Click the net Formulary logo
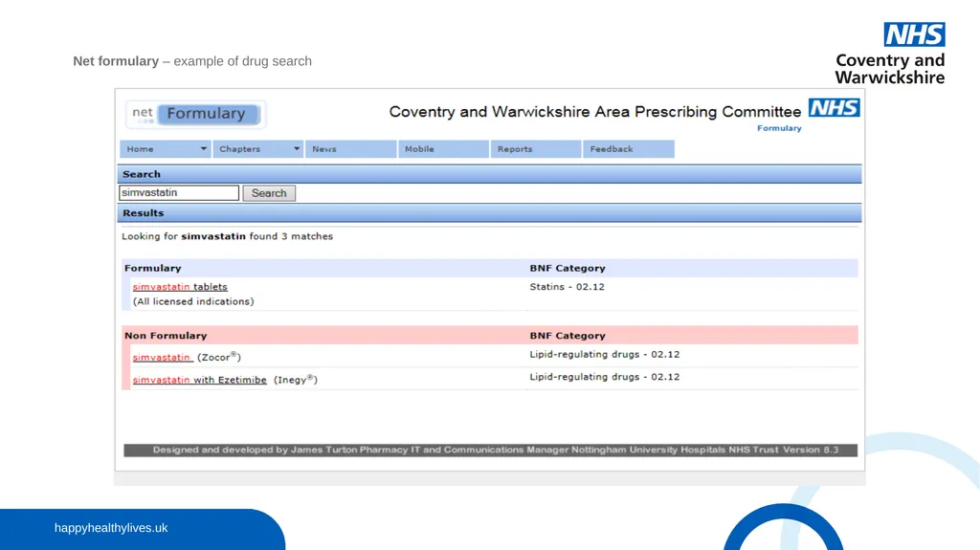Screen dimensions: 980x550 195,114
